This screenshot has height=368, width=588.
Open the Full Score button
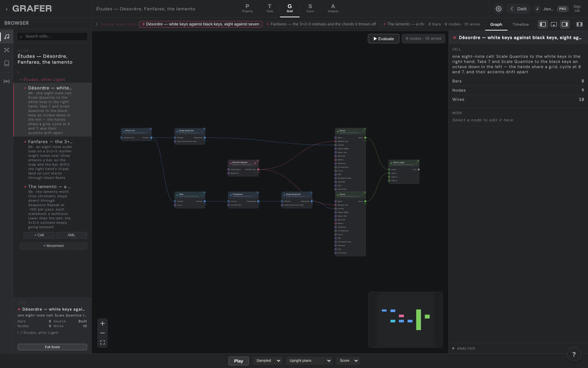[x=52, y=347]
